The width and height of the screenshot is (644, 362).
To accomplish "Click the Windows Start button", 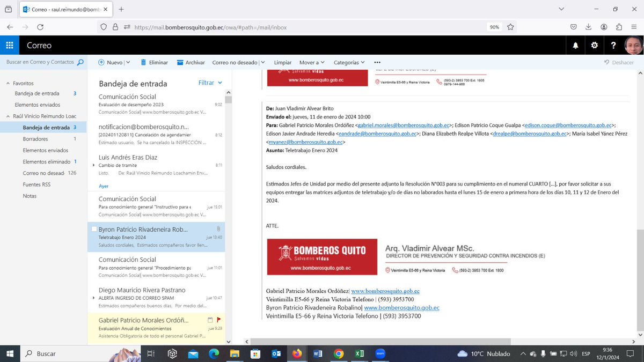I will click(x=10, y=353).
